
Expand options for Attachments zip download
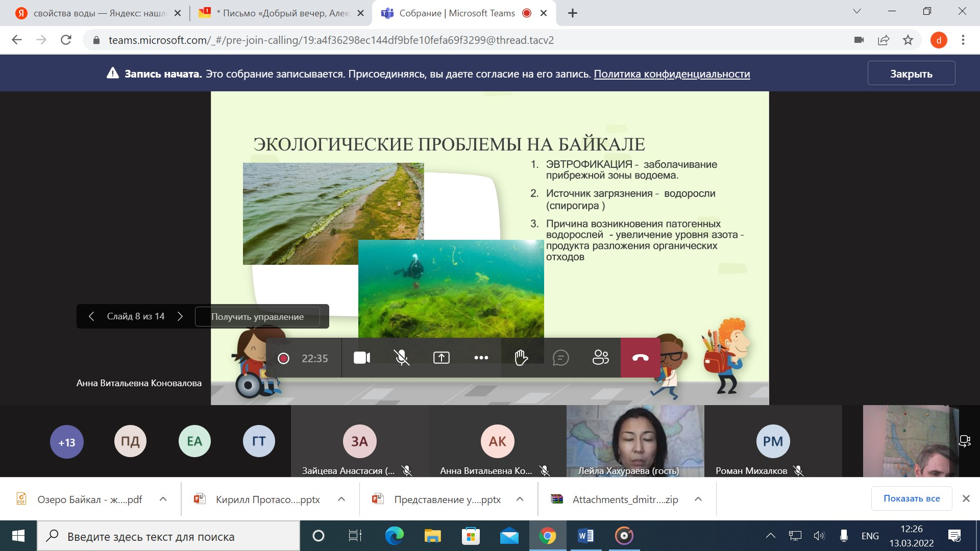(x=698, y=499)
